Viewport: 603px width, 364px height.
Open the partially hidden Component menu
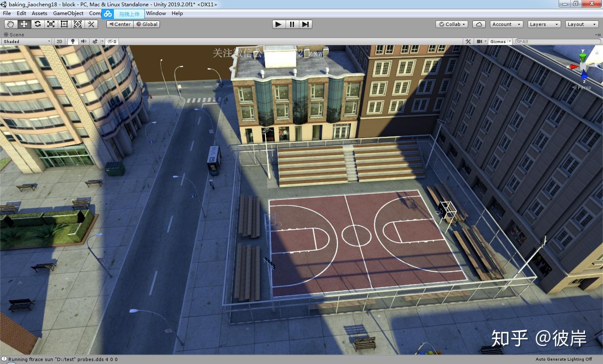[95, 13]
